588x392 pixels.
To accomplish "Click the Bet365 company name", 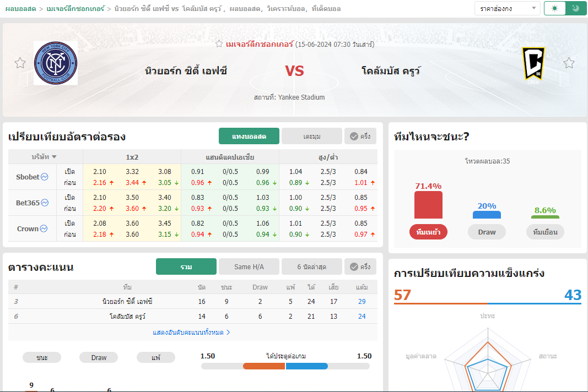I will coord(28,203).
